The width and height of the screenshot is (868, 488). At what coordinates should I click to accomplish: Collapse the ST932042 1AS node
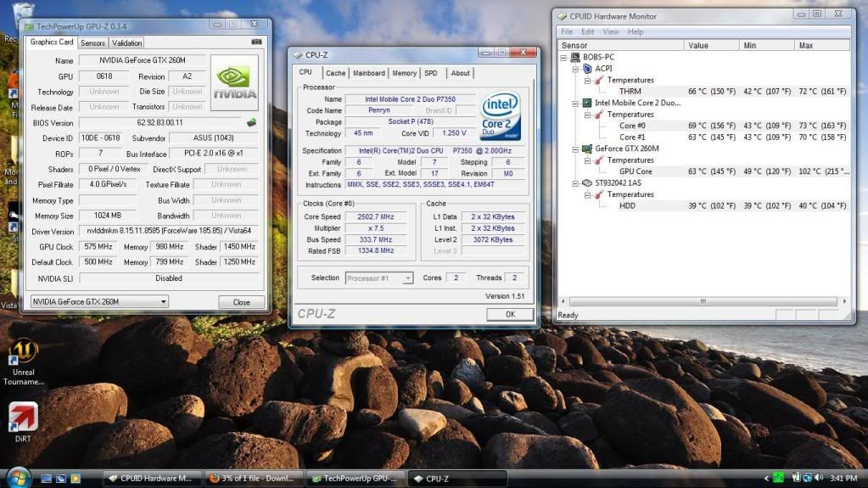(575, 182)
